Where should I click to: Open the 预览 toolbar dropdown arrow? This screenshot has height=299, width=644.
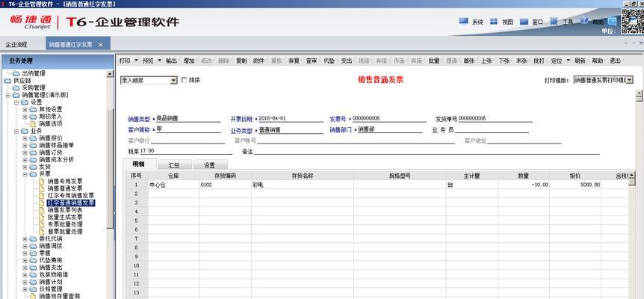tap(159, 61)
